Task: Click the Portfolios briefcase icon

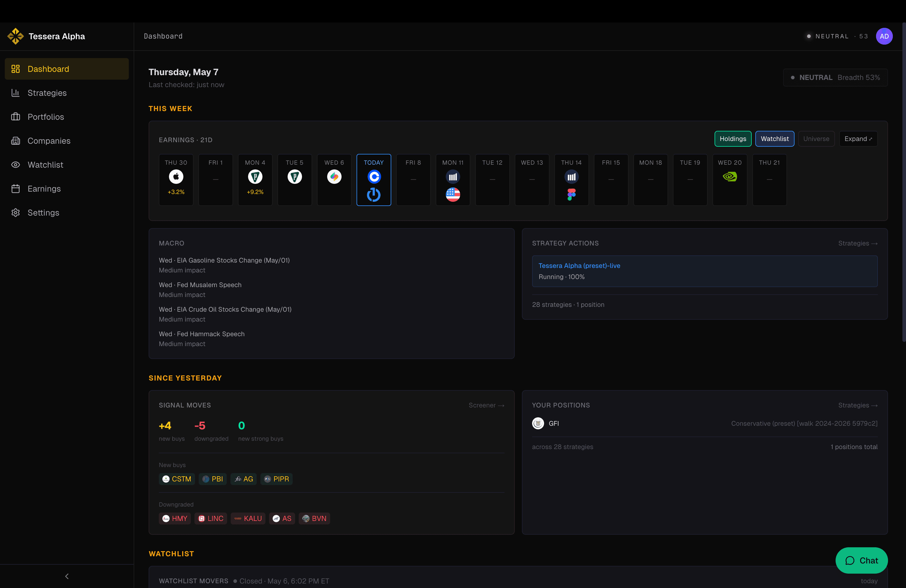Action: tap(16, 117)
